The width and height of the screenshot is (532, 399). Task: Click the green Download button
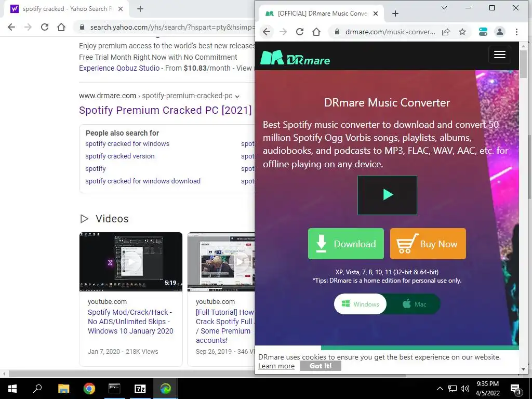coord(345,244)
